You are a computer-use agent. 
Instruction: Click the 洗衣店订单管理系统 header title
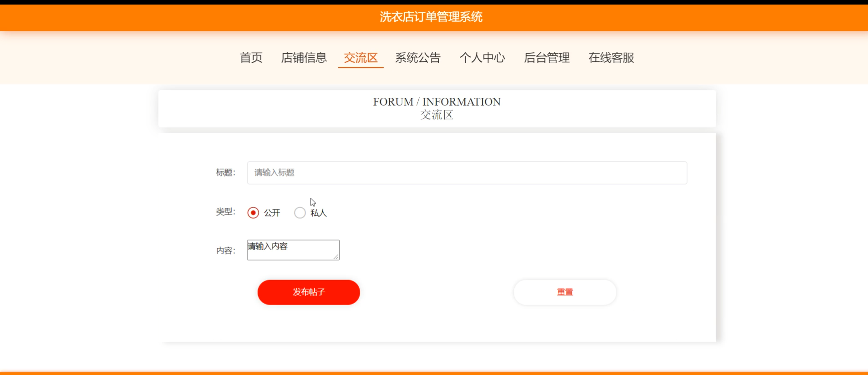[x=431, y=17]
